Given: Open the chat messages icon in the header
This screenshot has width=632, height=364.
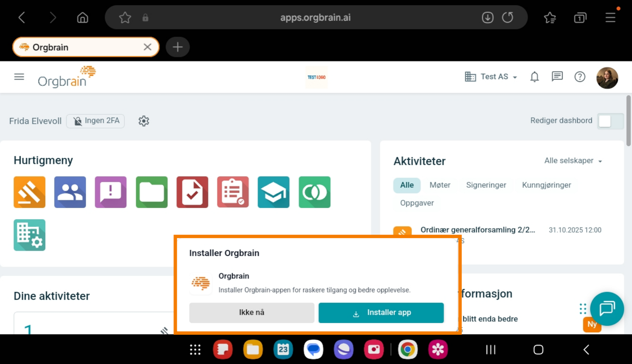Looking at the screenshot, I should 557,77.
